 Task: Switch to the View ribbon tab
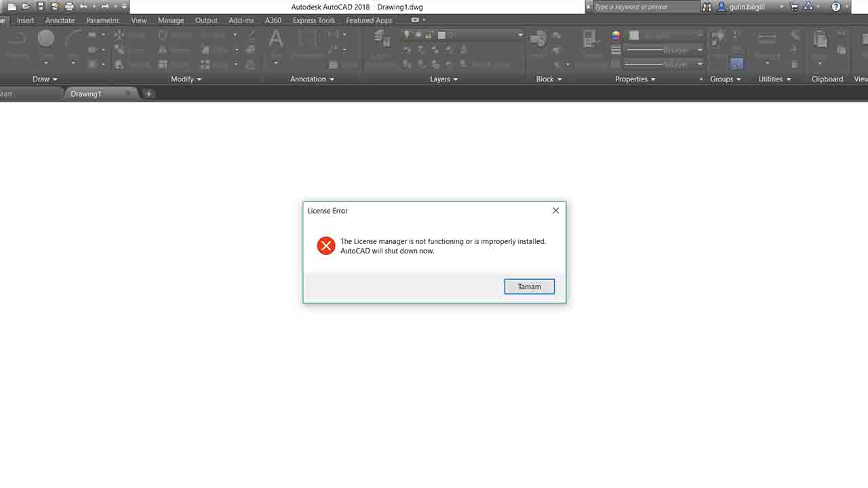coord(139,20)
